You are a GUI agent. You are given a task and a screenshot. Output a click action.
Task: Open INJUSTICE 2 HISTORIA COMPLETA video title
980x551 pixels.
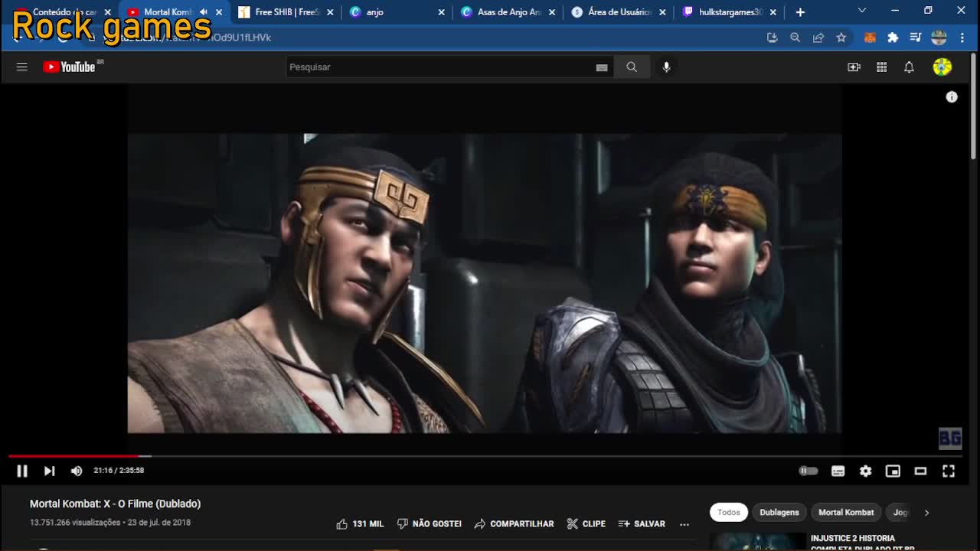tap(863, 543)
